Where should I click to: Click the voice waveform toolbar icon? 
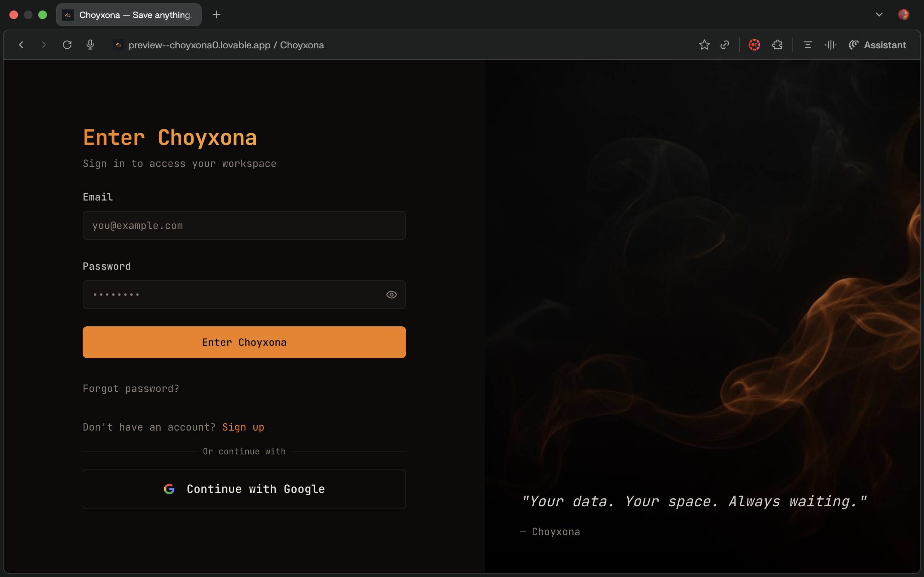[x=831, y=45]
